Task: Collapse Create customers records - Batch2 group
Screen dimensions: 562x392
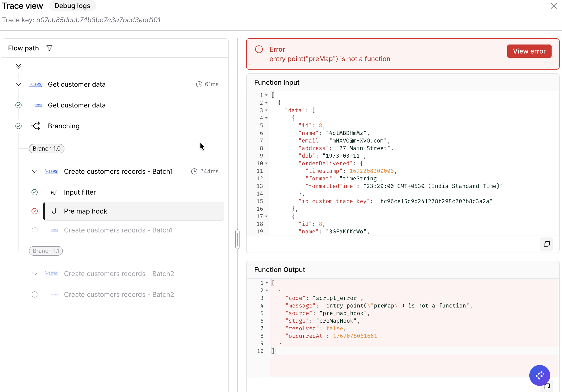Action: click(35, 274)
